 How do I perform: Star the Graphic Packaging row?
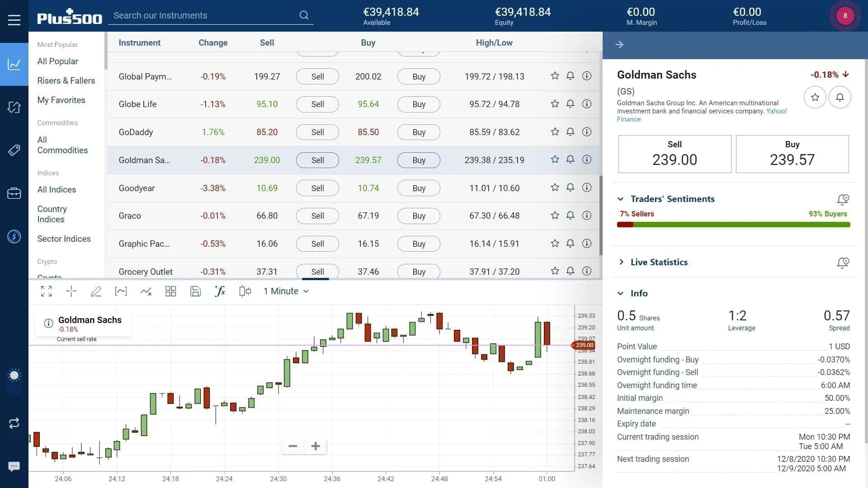coord(555,244)
